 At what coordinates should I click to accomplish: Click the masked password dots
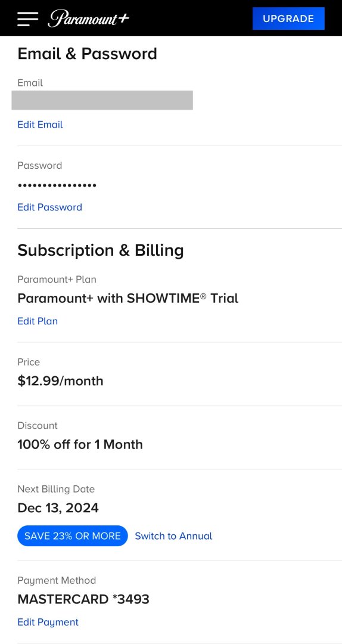pyautogui.click(x=57, y=185)
